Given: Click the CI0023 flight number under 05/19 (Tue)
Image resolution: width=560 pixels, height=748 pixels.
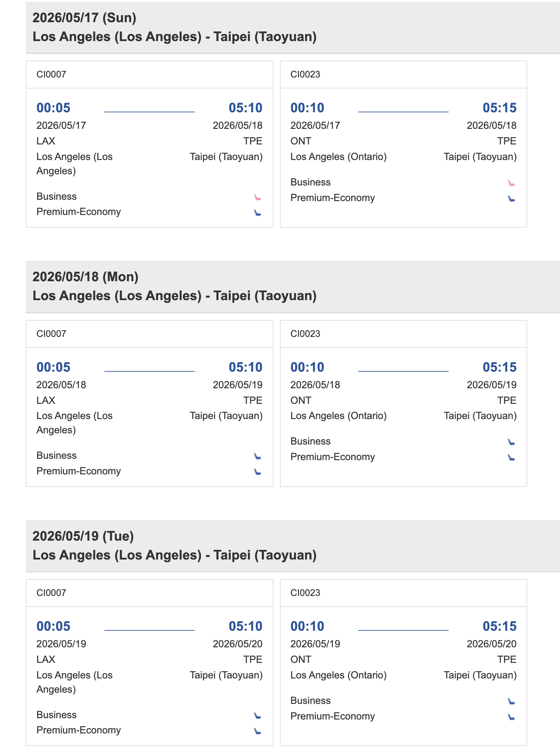Looking at the screenshot, I should 306,593.
